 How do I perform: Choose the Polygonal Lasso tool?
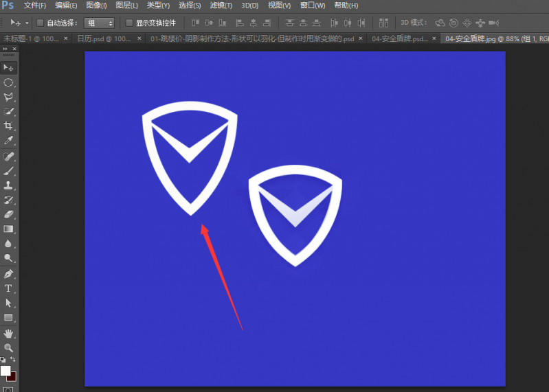8,97
